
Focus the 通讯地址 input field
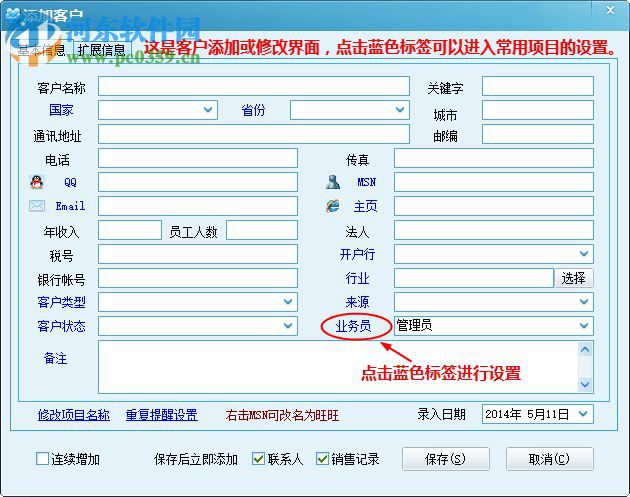click(254, 134)
